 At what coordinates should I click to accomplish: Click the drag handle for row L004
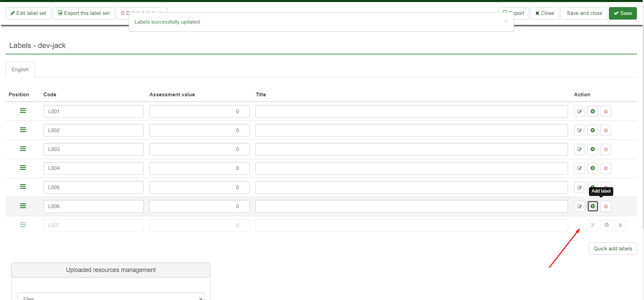[23, 168]
